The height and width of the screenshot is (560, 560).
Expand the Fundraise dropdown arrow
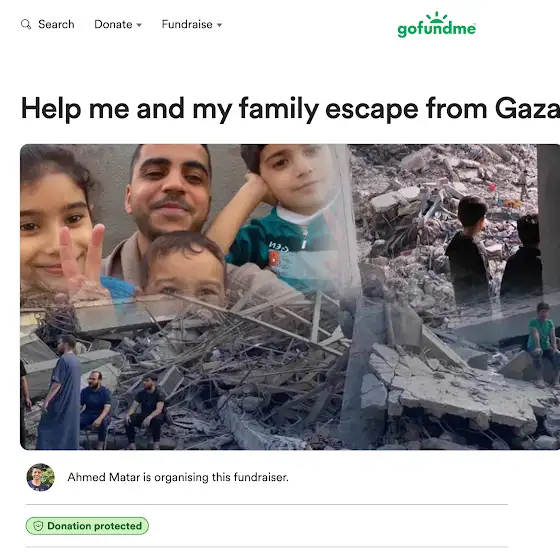coord(220,25)
